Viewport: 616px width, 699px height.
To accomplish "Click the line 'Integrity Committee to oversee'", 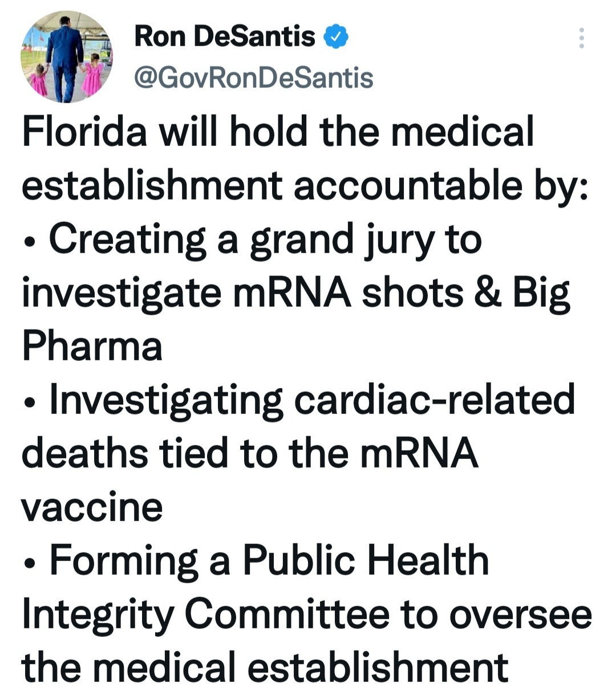I will [307, 614].
